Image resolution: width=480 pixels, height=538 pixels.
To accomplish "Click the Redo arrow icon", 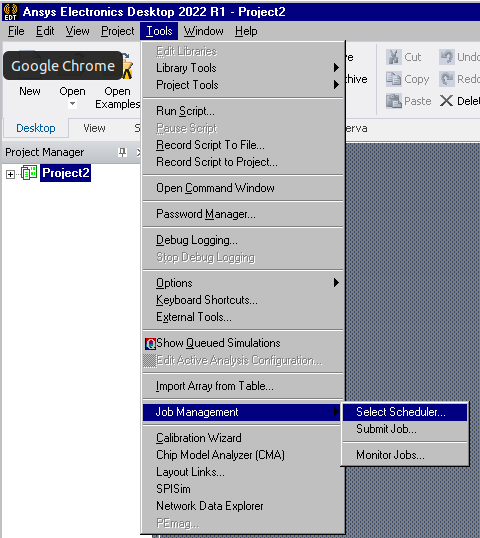I will [447, 79].
